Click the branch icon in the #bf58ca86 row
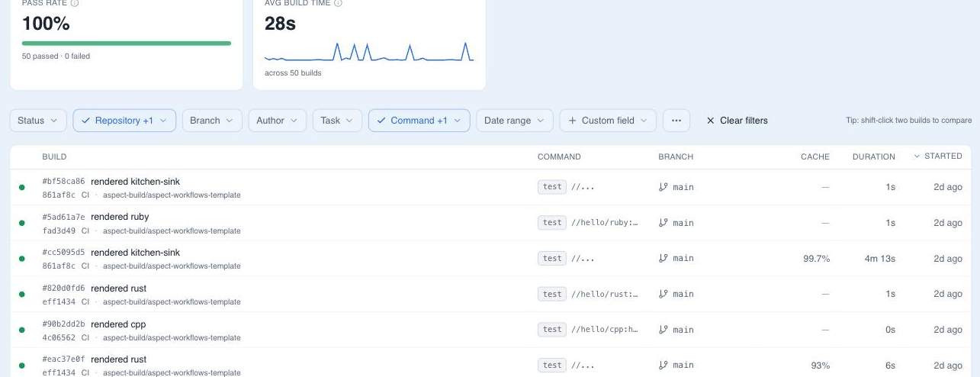The height and width of the screenshot is (377, 980). (663, 187)
